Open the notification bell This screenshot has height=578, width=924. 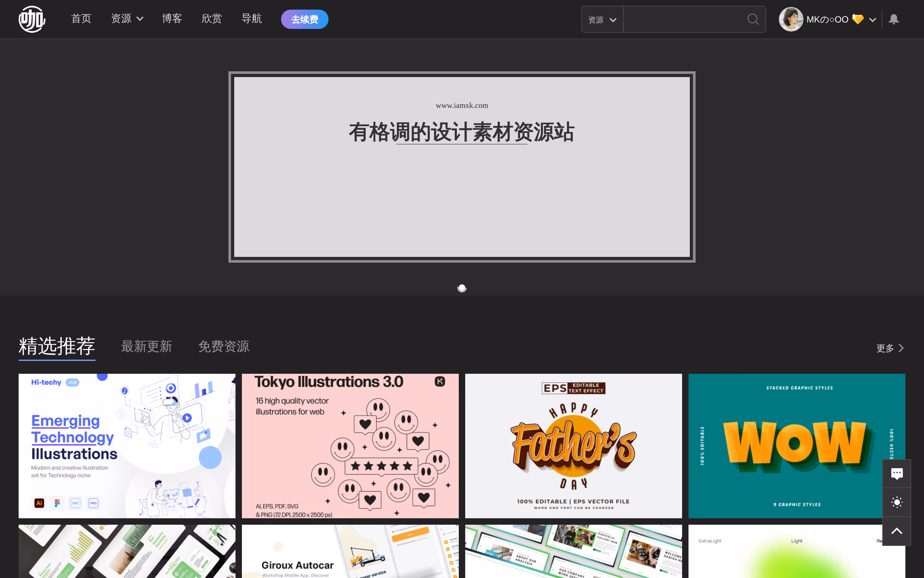(894, 19)
